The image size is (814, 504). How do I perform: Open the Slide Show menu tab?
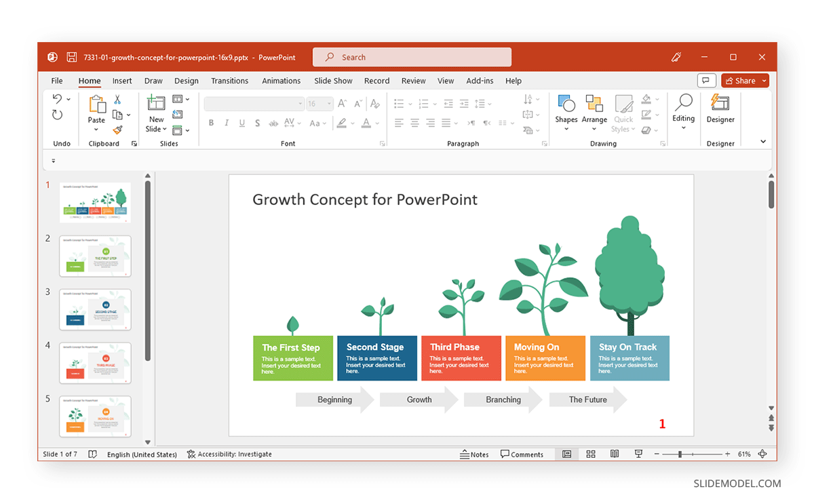point(333,80)
